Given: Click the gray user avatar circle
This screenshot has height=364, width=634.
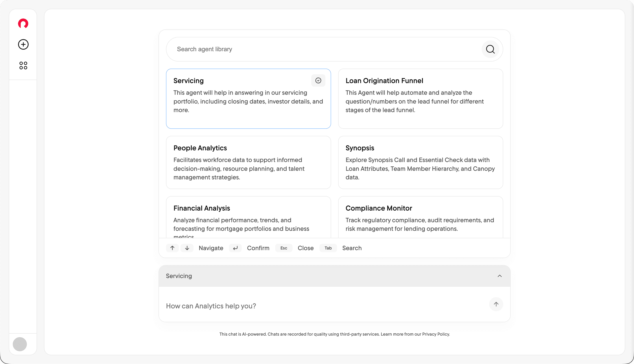Looking at the screenshot, I should [x=20, y=344].
